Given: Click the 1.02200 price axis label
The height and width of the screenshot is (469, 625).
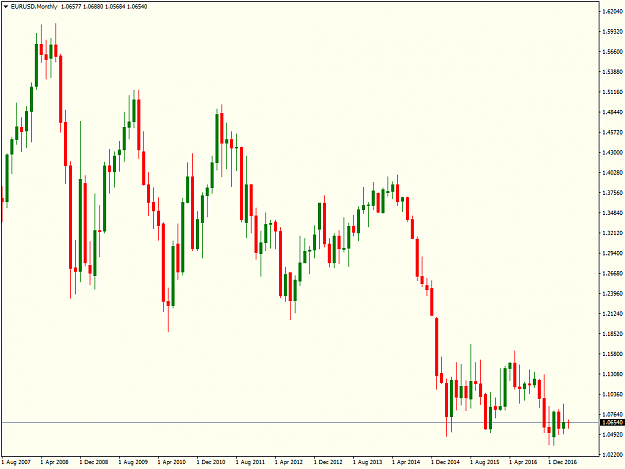Looking at the screenshot, I should pos(613,455).
